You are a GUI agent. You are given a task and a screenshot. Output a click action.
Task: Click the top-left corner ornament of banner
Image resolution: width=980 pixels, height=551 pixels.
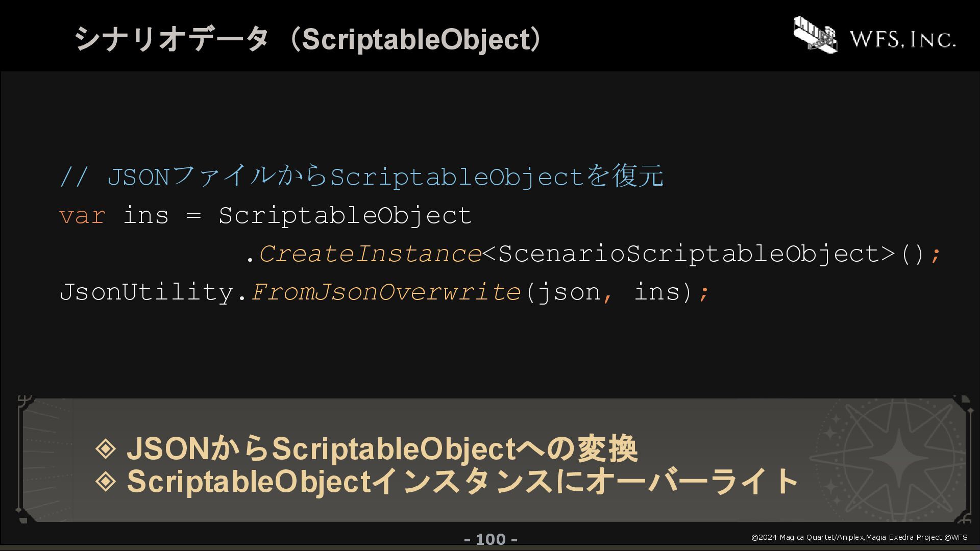click(x=24, y=403)
